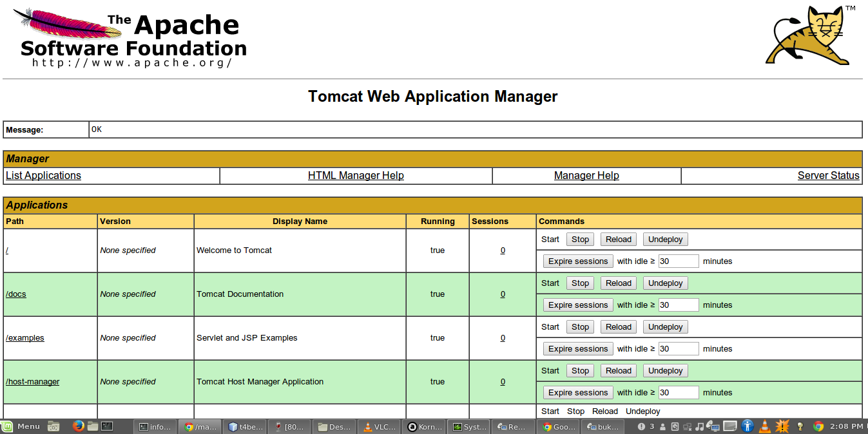This screenshot has height=434, width=868.
Task: Reload the /host-manager application
Action: 618,371
